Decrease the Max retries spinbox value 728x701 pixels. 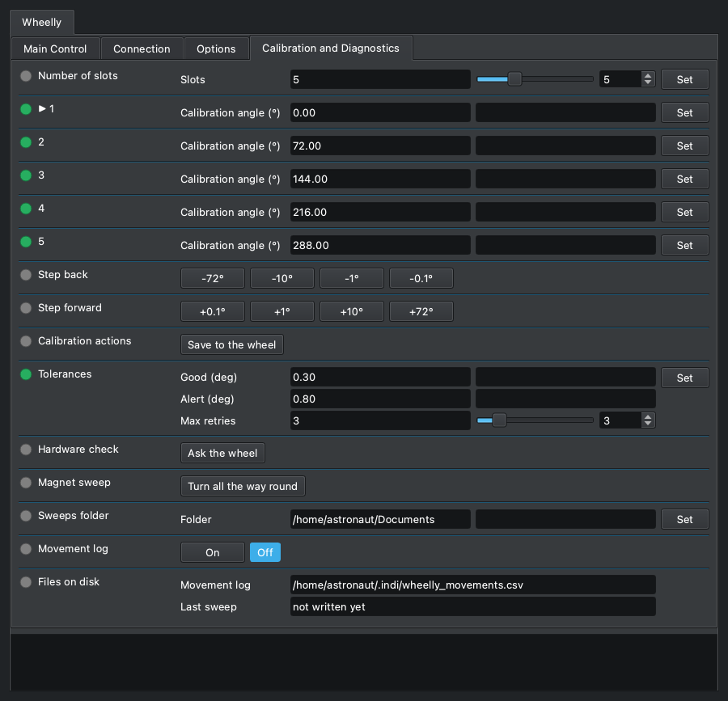click(x=648, y=424)
